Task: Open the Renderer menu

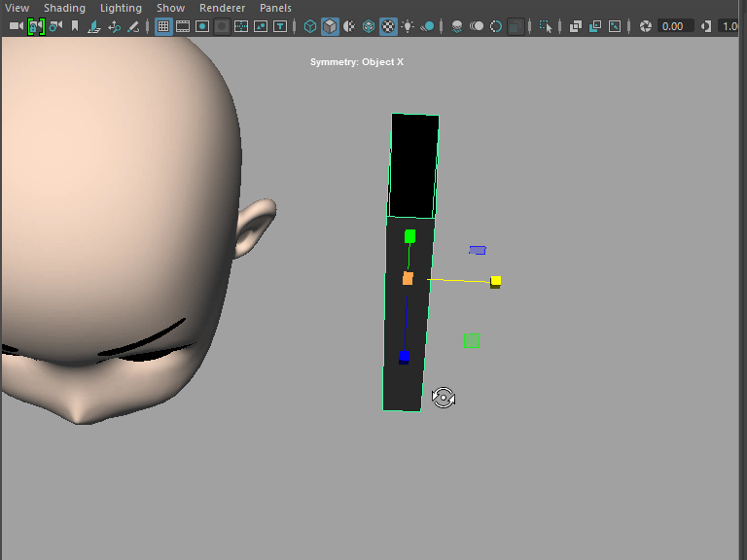Action: (222, 8)
